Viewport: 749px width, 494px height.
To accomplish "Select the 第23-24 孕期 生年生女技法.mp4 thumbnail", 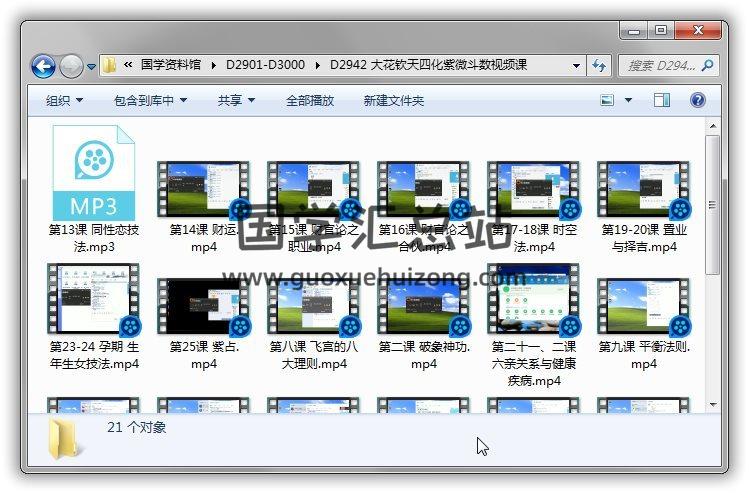I will pos(94,299).
